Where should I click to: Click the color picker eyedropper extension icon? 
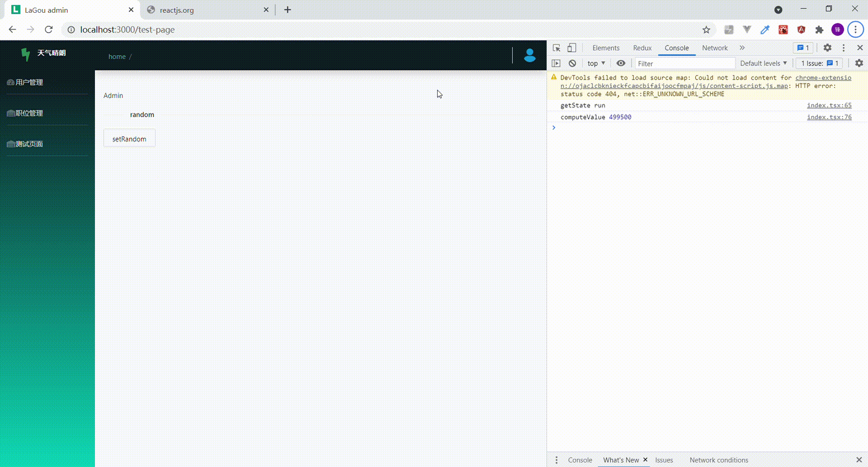tap(765, 30)
